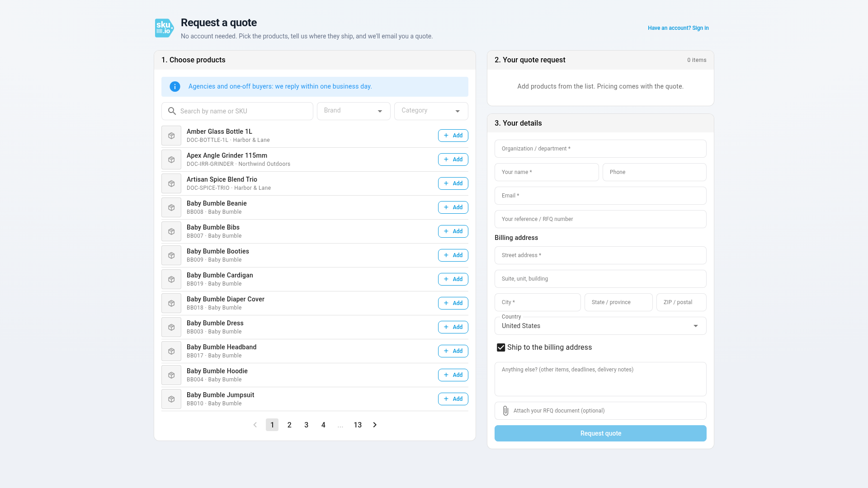Click the Suite, unit, building field
The width and height of the screenshot is (868, 488).
[600, 279]
